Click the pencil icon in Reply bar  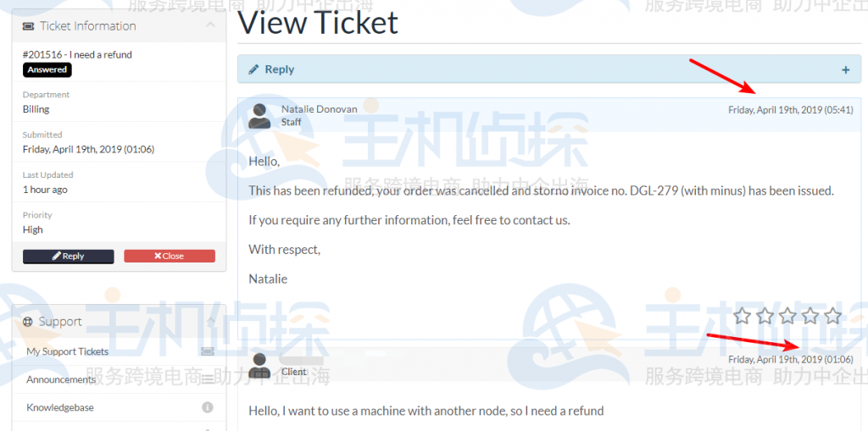[253, 69]
